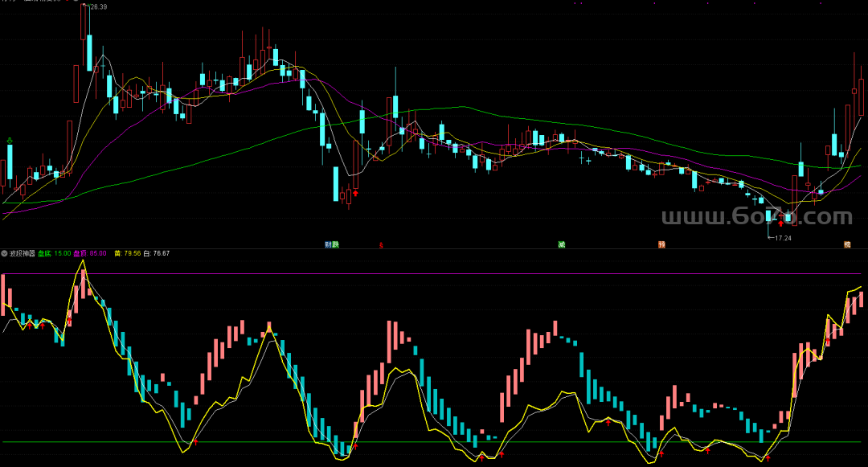
Task: Click the green icon at chart's left edge
Action: [10, 142]
